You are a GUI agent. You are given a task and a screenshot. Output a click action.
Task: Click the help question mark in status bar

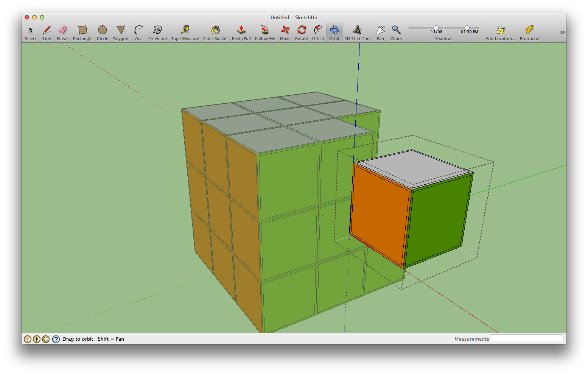(x=55, y=339)
